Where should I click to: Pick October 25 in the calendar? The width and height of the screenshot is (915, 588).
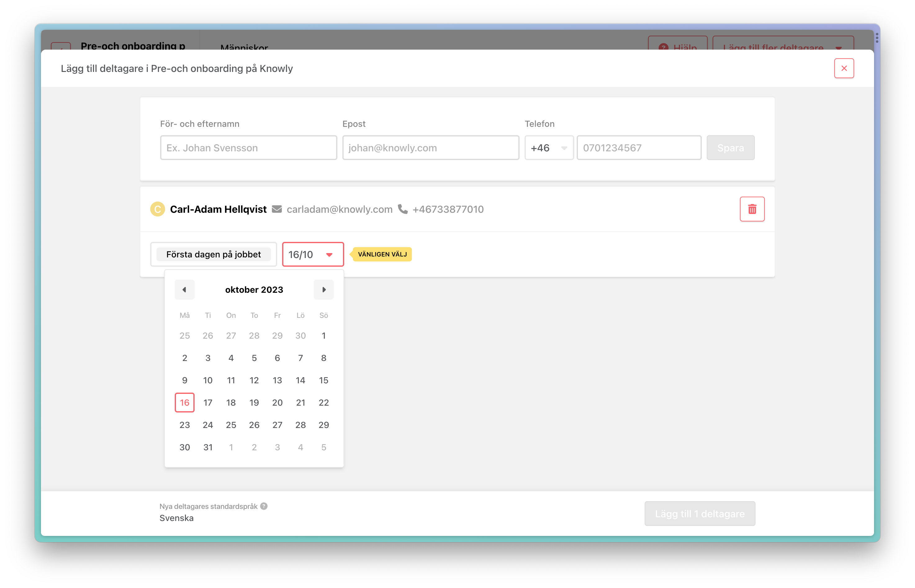coord(231,425)
